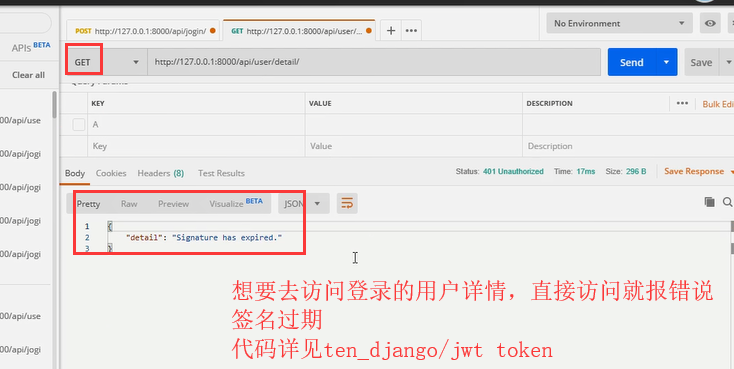Send the request
This screenshot has width=734, height=369.
(x=631, y=62)
